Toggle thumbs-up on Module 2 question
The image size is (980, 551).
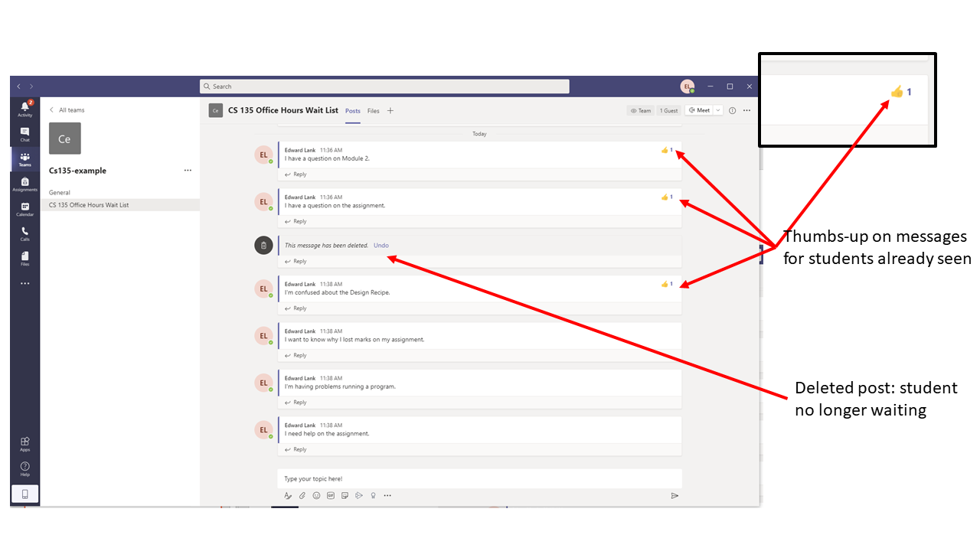pyautogui.click(x=665, y=150)
